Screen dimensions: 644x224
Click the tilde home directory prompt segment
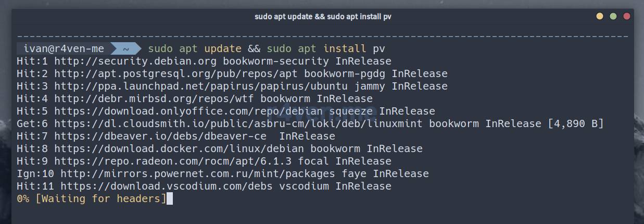coord(126,49)
